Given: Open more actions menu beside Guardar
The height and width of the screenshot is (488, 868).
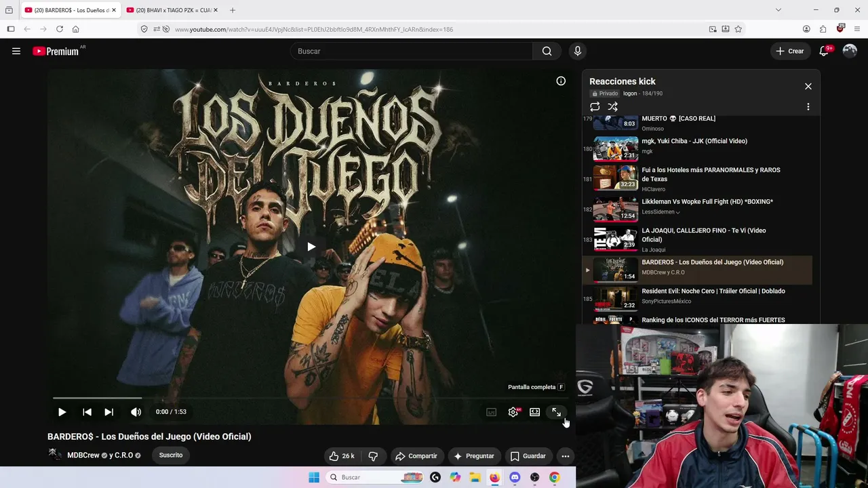Looking at the screenshot, I should [565, 456].
